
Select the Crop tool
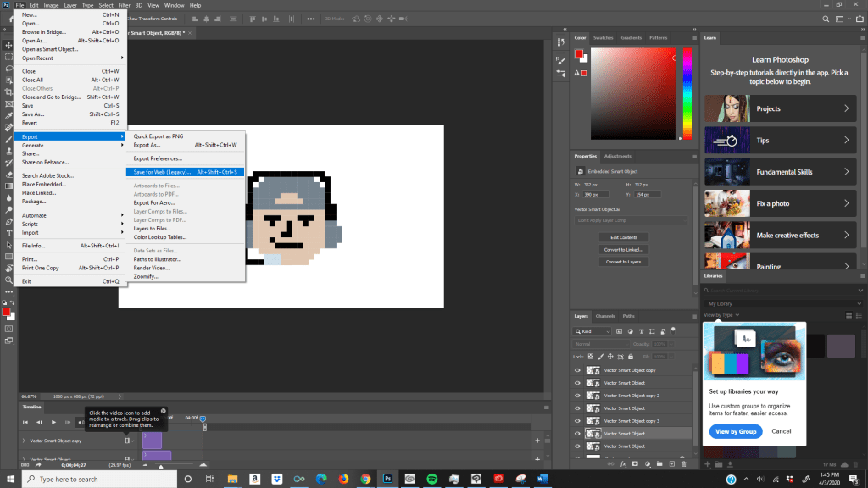[x=8, y=91]
